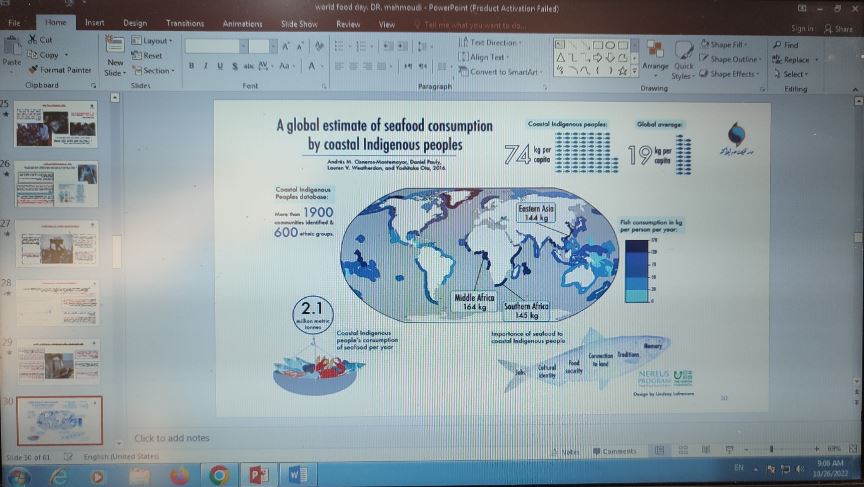Open the Slide Show tab
Image resolution: width=864 pixels, height=487 pixels.
pos(300,22)
